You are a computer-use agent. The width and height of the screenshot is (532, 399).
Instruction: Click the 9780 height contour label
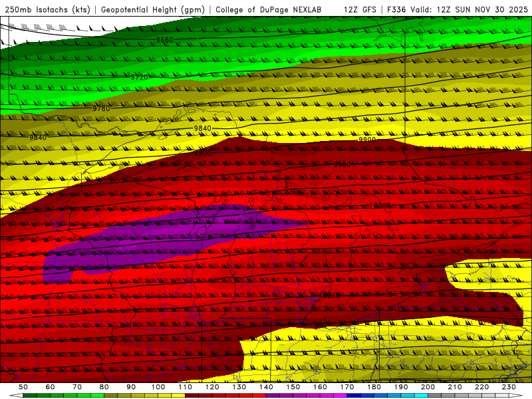[x=102, y=108]
